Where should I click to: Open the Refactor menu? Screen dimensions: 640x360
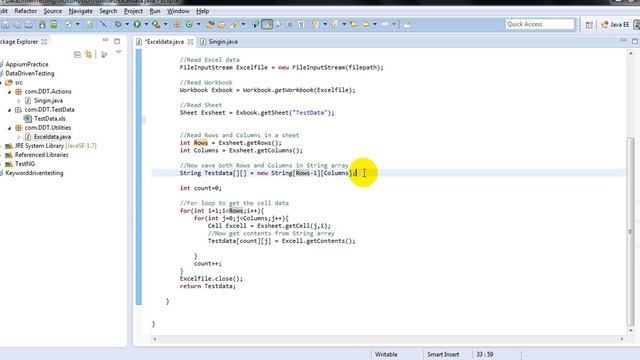tap(25, 11)
